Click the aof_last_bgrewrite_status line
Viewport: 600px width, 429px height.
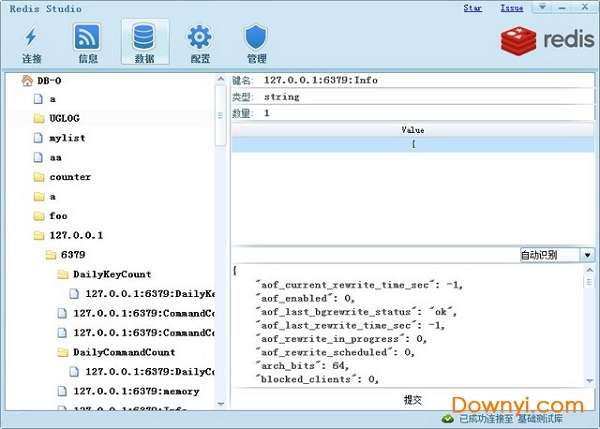click(x=357, y=312)
